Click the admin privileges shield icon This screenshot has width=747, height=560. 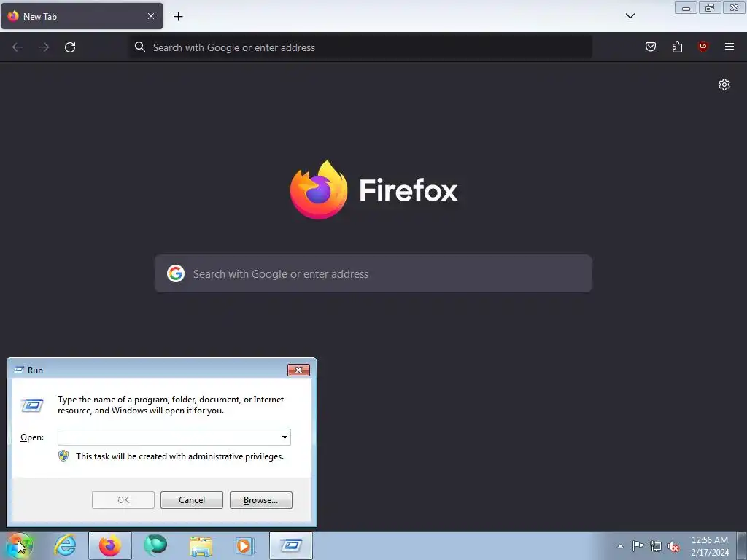63,456
